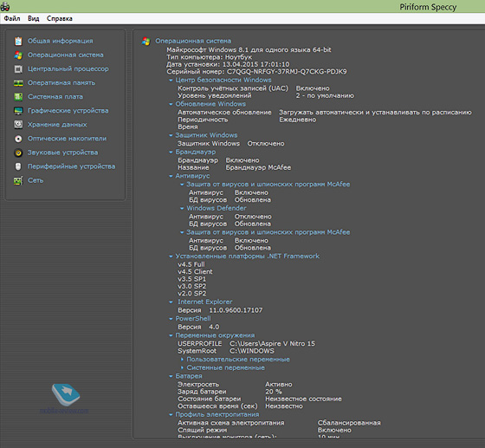
Task: Open the Звуковые устройства section
Action: tap(62, 153)
